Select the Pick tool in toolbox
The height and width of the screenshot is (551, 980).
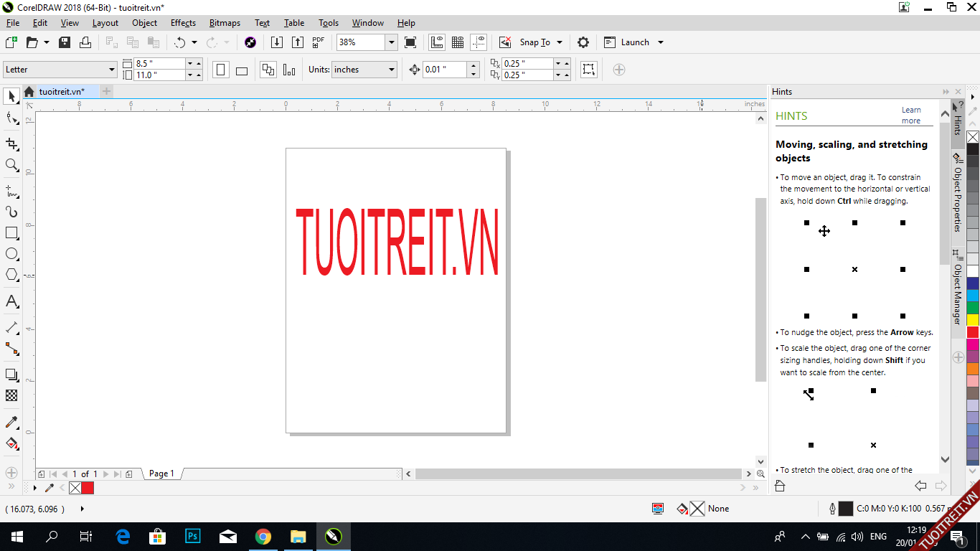12,96
